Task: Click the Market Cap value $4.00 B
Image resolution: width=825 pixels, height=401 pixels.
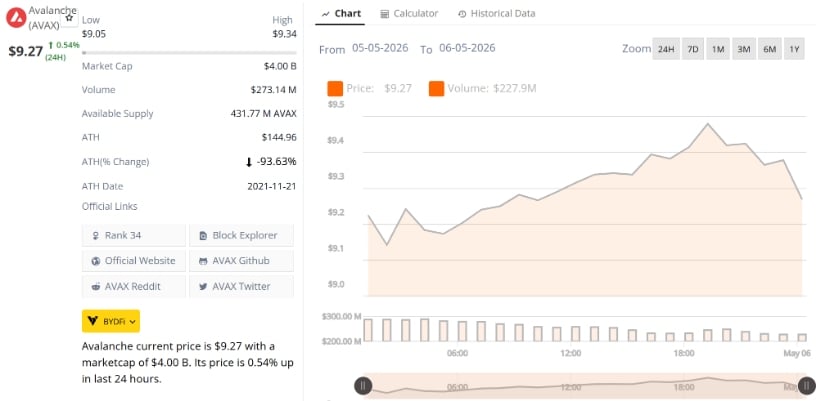Action: click(280, 66)
